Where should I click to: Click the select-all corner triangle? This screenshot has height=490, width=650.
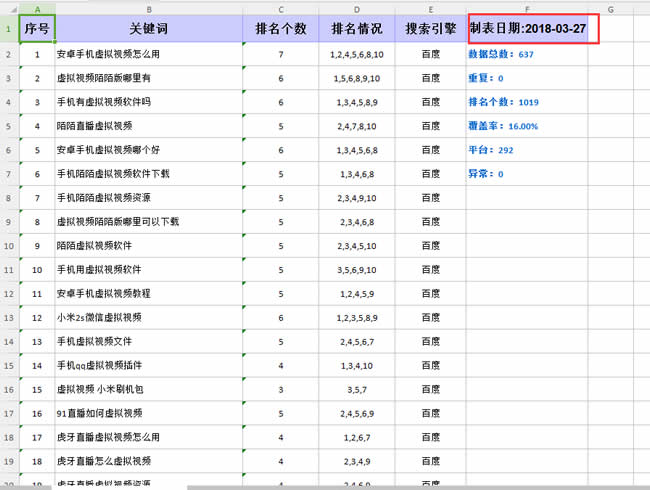[9, 8]
